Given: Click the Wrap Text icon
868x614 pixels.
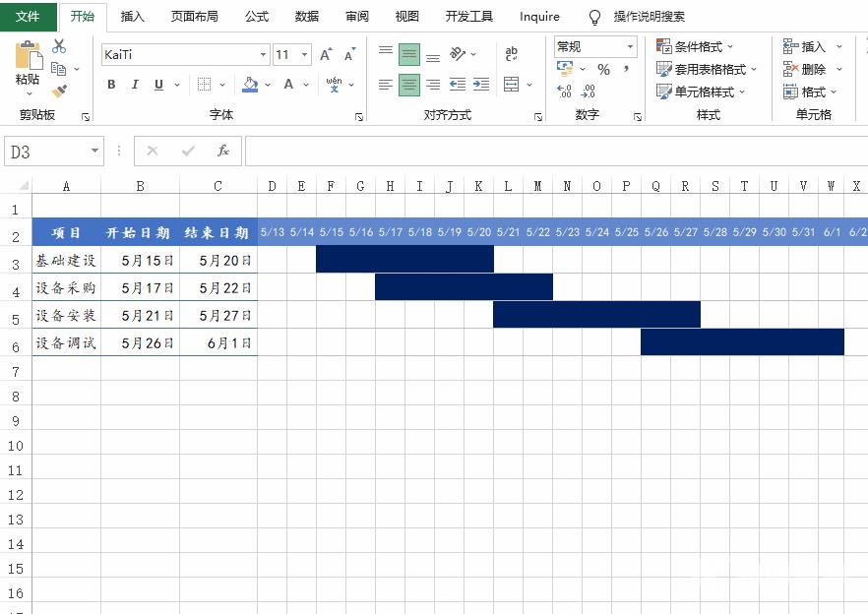Looking at the screenshot, I should [x=512, y=54].
